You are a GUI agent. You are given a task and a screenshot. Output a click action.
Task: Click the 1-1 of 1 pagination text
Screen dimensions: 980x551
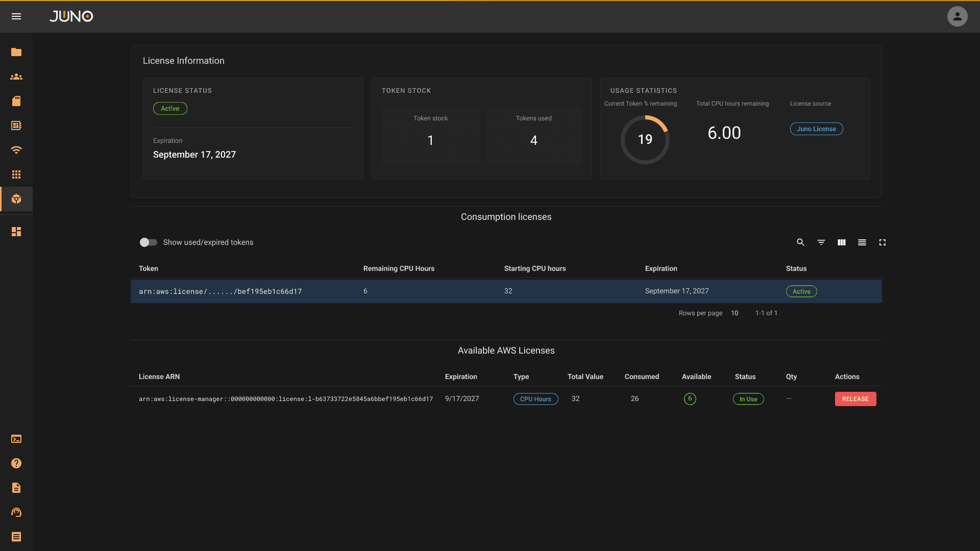pyautogui.click(x=766, y=313)
